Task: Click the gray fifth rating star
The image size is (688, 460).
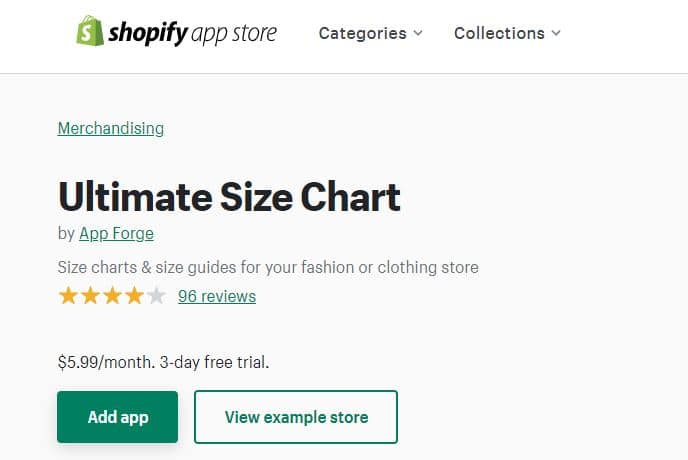Action: coord(156,296)
